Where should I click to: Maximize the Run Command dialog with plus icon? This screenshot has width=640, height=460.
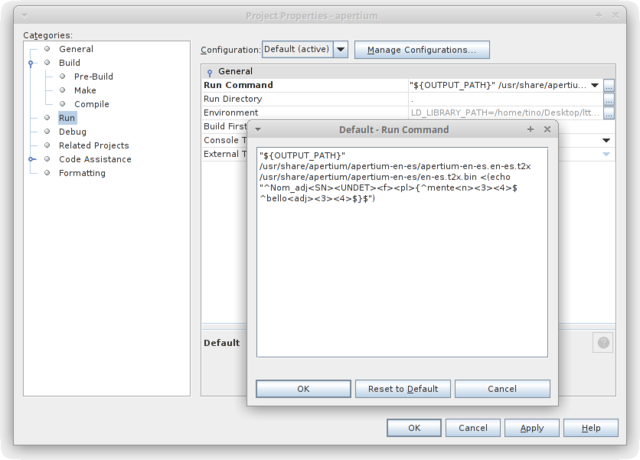(531, 129)
